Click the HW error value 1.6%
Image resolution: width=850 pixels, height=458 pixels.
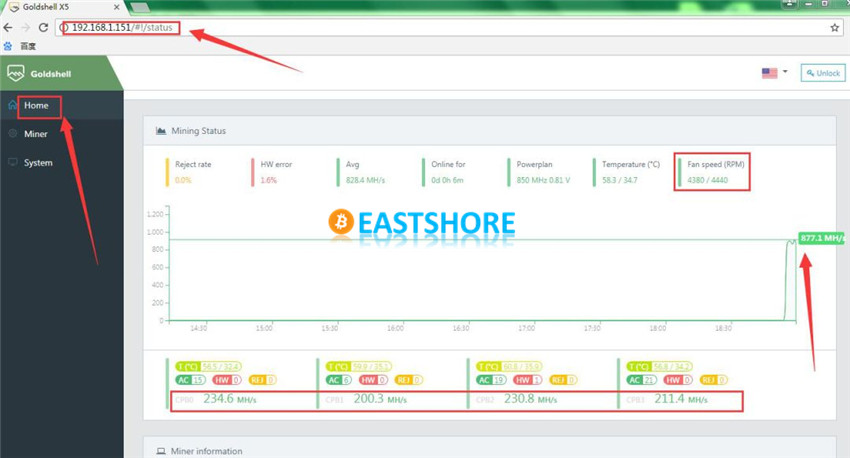268,180
